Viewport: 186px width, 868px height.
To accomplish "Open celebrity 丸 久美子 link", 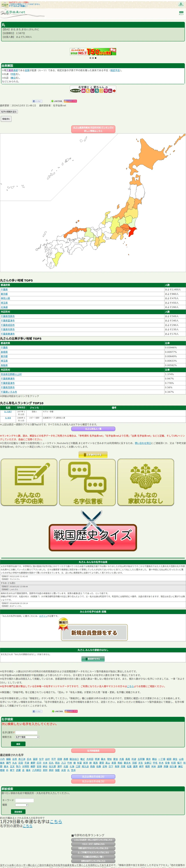I will 8,411.
